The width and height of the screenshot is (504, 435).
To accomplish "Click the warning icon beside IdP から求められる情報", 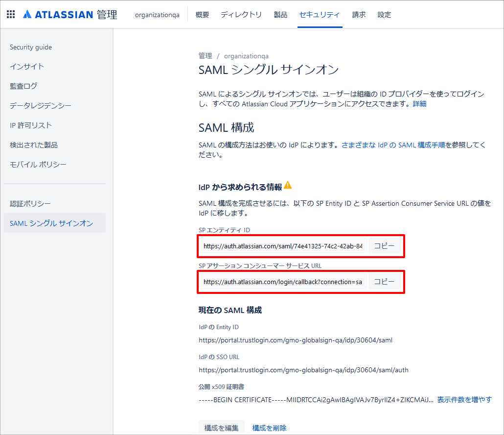I will 288,185.
